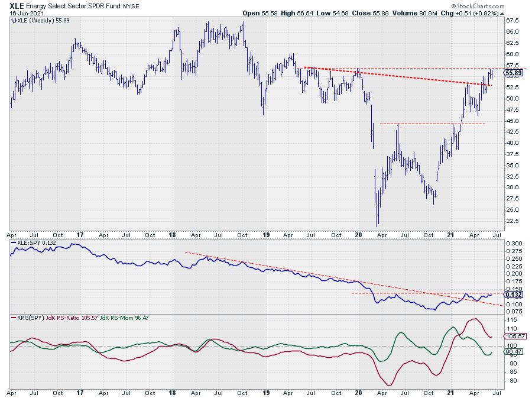This screenshot has width=532, height=398.
Task: Click the XLE (Weekly) legend bar icon
Action: (15, 20)
